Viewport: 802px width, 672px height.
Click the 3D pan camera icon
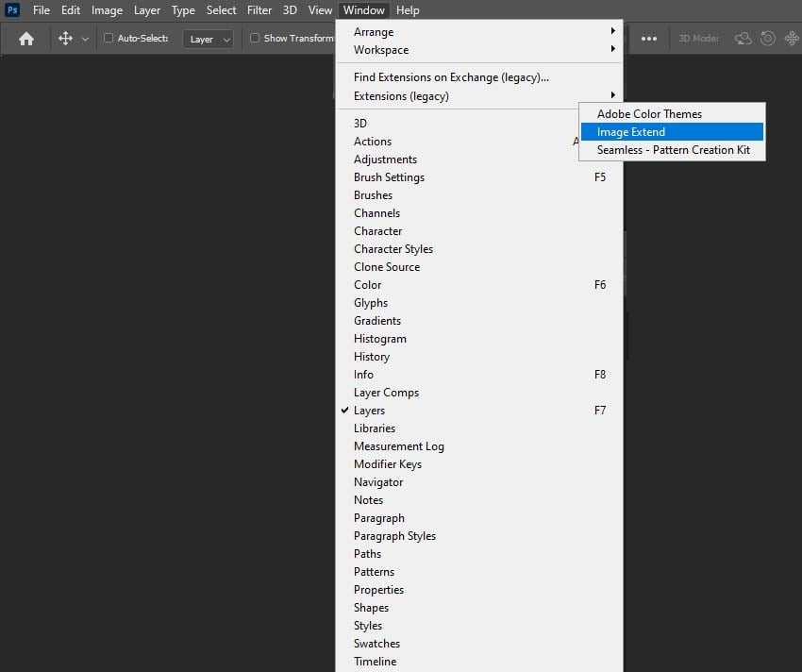[x=792, y=39]
